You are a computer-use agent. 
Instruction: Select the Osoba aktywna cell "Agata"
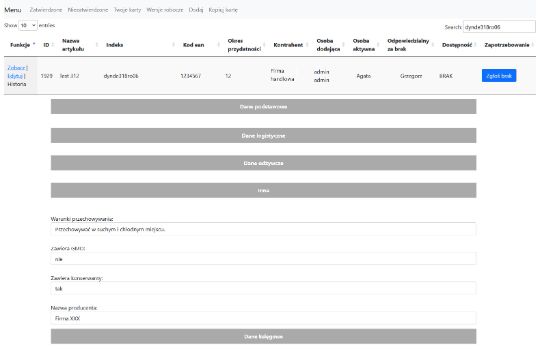pos(364,76)
